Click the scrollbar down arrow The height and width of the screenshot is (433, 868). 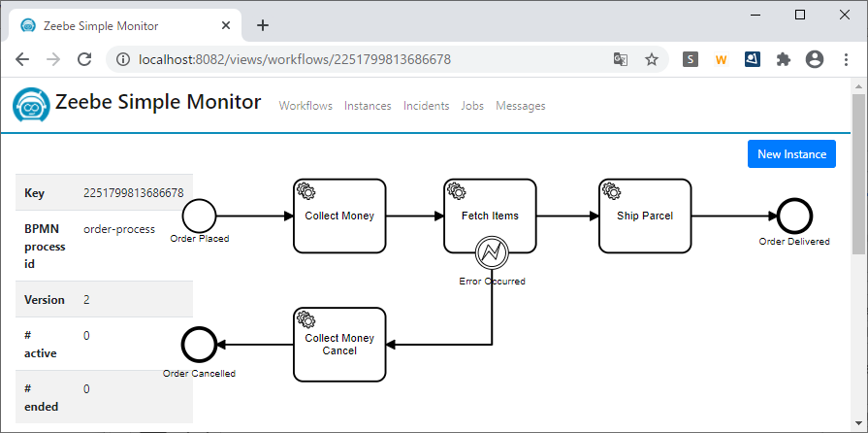click(858, 423)
